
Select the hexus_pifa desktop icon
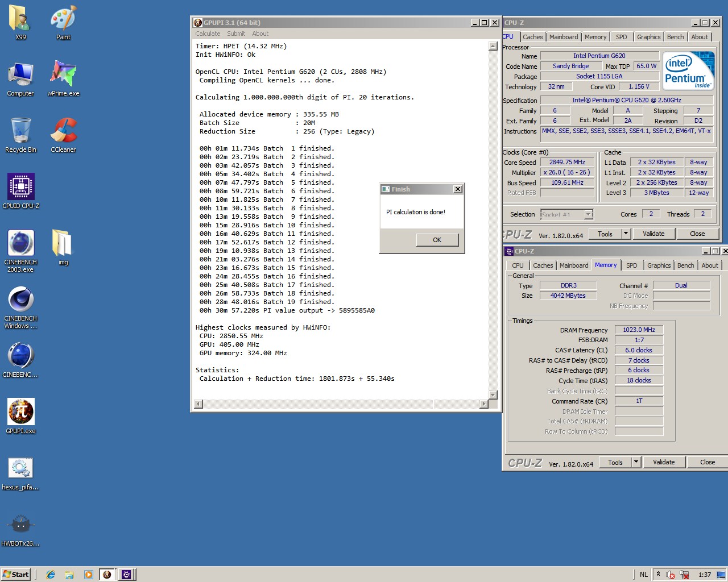pyautogui.click(x=20, y=473)
